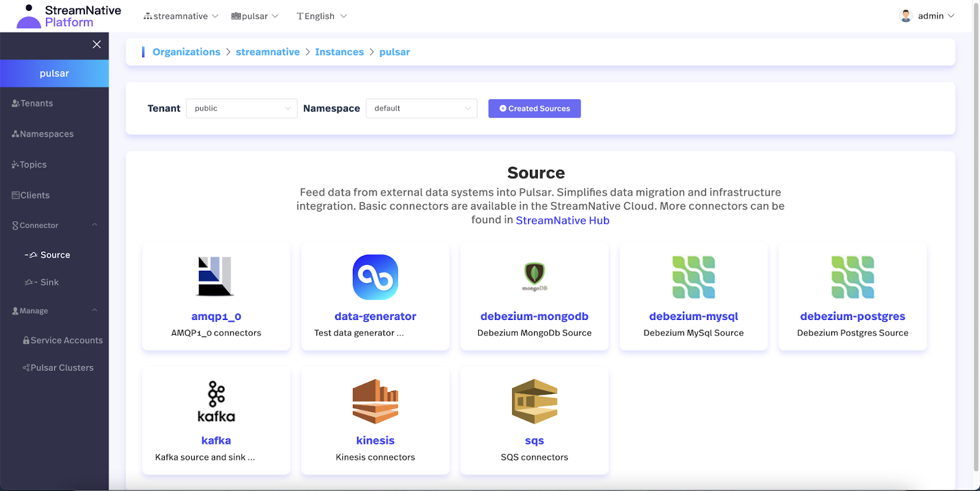The height and width of the screenshot is (491, 980).
Task: Click the Pulsar Clusters icon
Action: 26,368
